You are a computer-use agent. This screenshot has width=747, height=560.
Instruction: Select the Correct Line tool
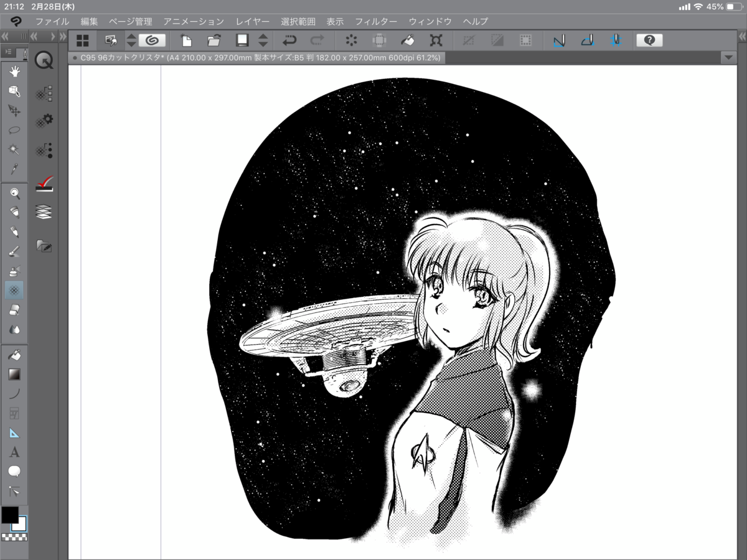tap(14, 491)
